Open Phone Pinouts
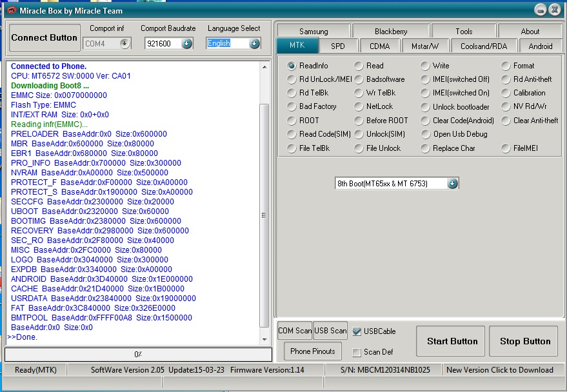 point(313,351)
